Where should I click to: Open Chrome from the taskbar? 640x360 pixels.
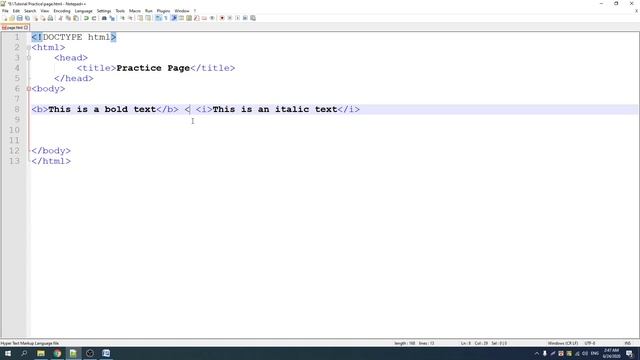(x=57, y=353)
